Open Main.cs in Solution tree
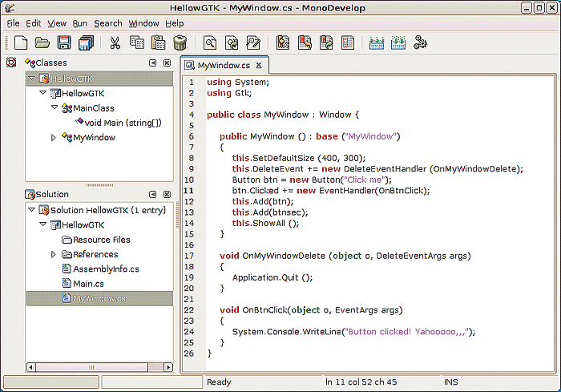Image resolution: width=561 pixels, height=392 pixels. click(x=88, y=284)
